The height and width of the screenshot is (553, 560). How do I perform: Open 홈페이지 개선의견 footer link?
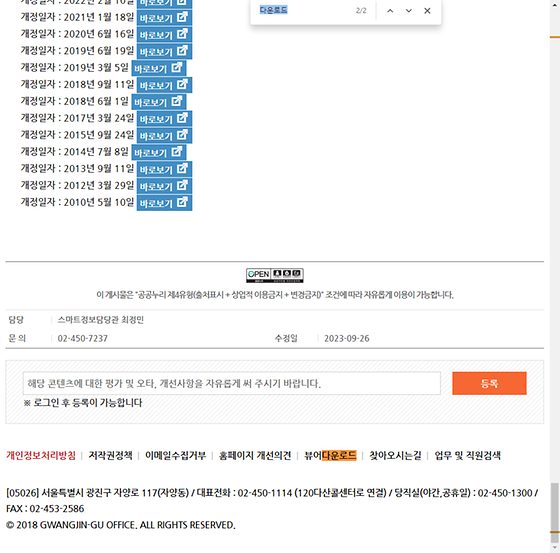(x=255, y=455)
